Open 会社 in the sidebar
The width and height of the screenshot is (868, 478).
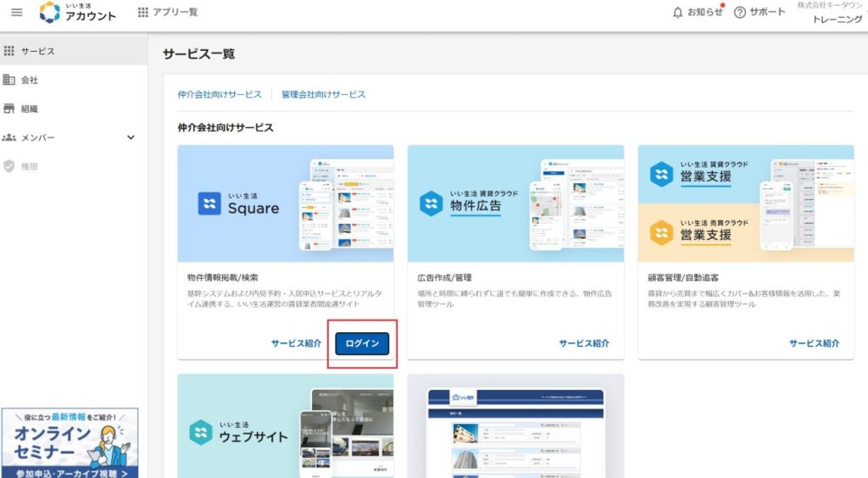click(x=30, y=80)
